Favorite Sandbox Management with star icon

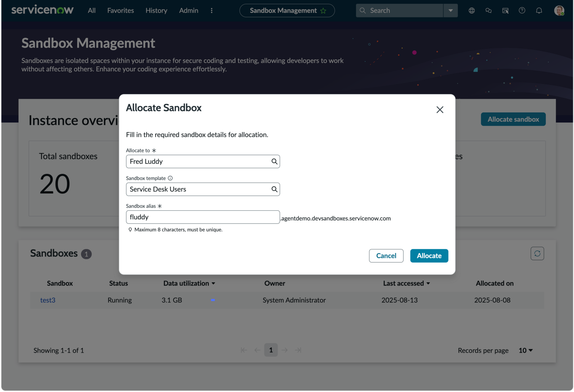[323, 11]
